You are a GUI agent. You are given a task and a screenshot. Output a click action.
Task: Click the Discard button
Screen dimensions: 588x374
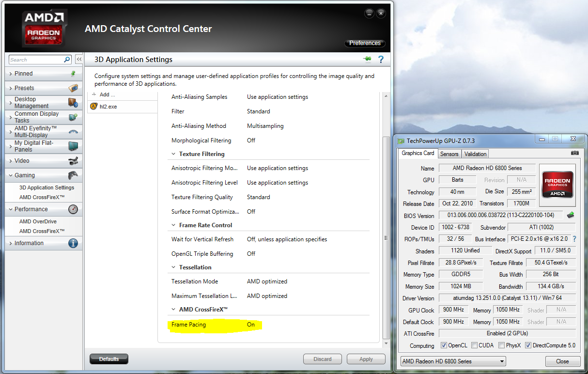[323, 359]
